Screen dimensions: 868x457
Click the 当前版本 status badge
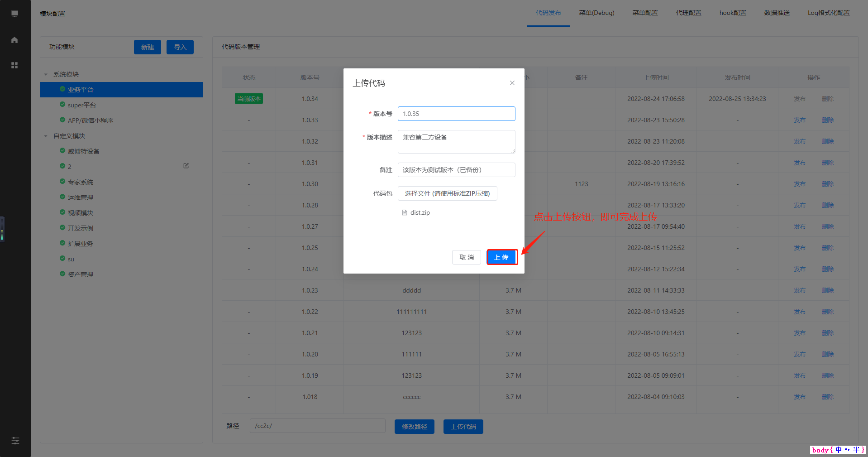pyautogui.click(x=249, y=99)
